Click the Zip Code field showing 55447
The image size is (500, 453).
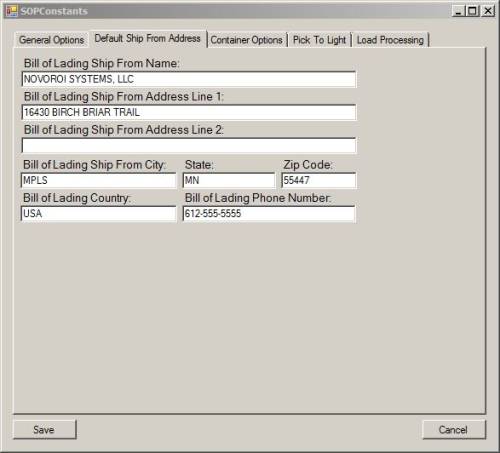point(319,180)
